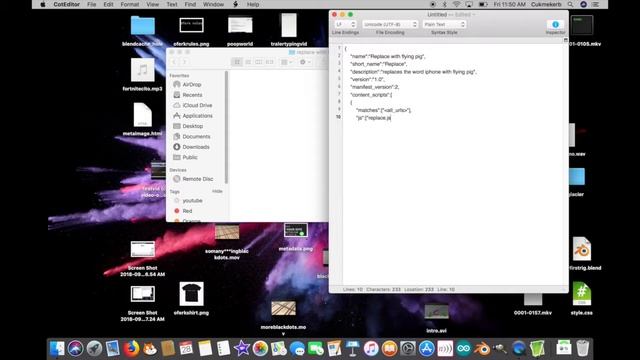Select Remote Disc under Devices
Screen dimensions: 640x360
[x=198, y=179]
